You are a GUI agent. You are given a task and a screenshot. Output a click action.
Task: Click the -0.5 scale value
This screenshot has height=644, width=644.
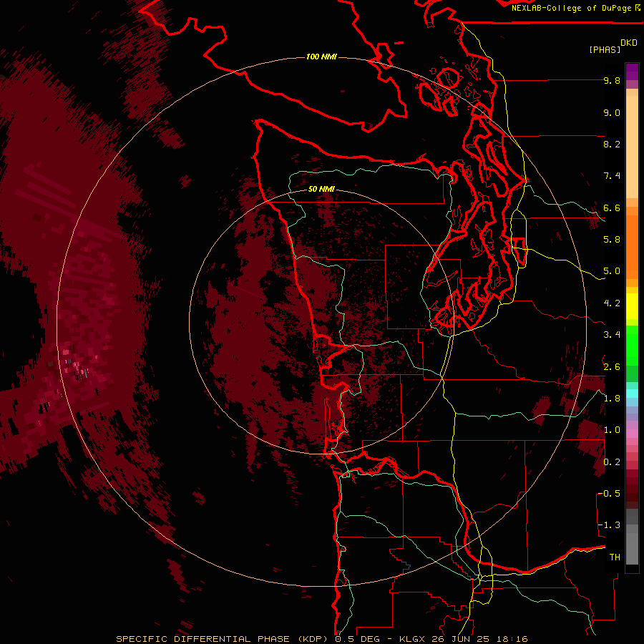point(609,494)
